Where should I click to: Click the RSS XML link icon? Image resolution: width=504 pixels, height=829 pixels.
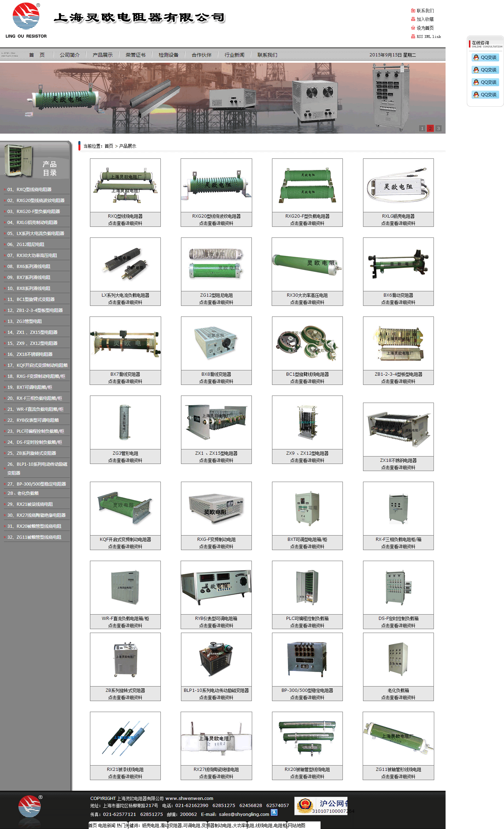(x=413, y=37)
